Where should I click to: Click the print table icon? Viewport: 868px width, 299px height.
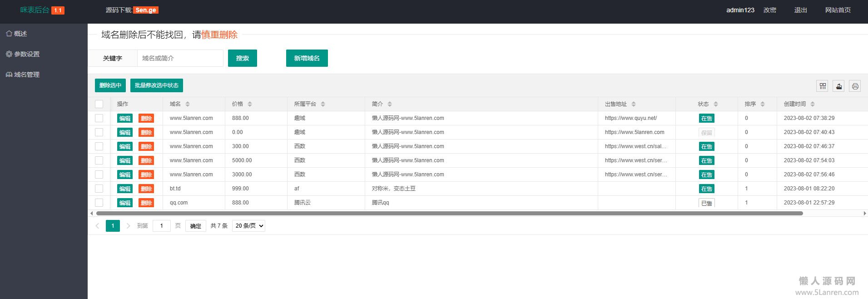coord(855,86)
